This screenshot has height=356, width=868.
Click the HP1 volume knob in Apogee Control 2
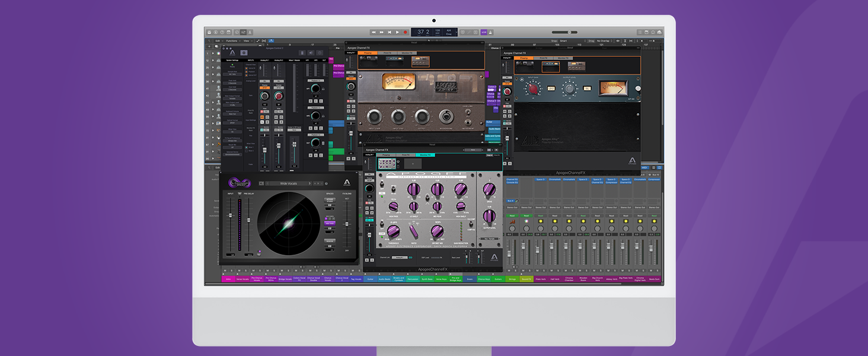click(x=315, y=88)
